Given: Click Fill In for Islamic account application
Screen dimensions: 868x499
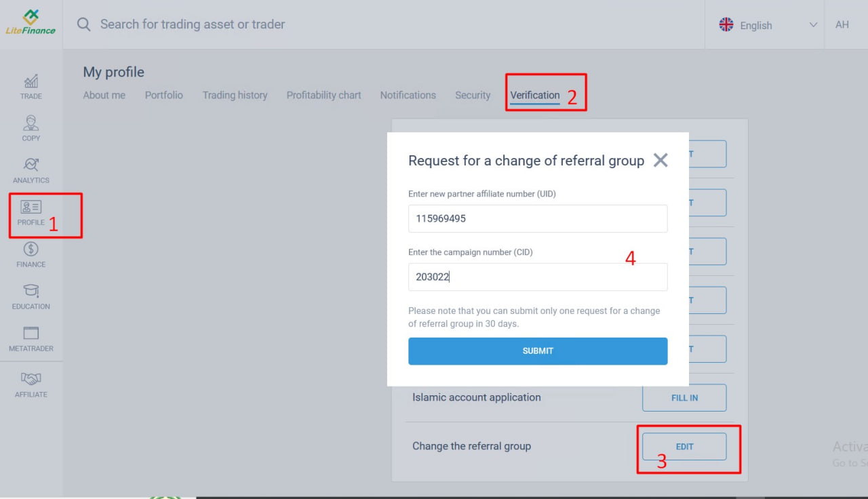Looking at the screenshot, I should (684, 398).
